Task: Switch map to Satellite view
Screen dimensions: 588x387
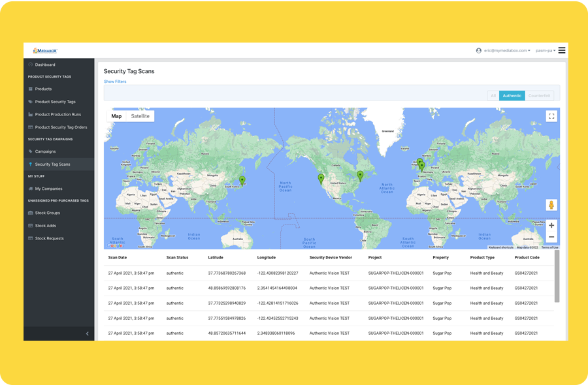Action: point(140,116)
